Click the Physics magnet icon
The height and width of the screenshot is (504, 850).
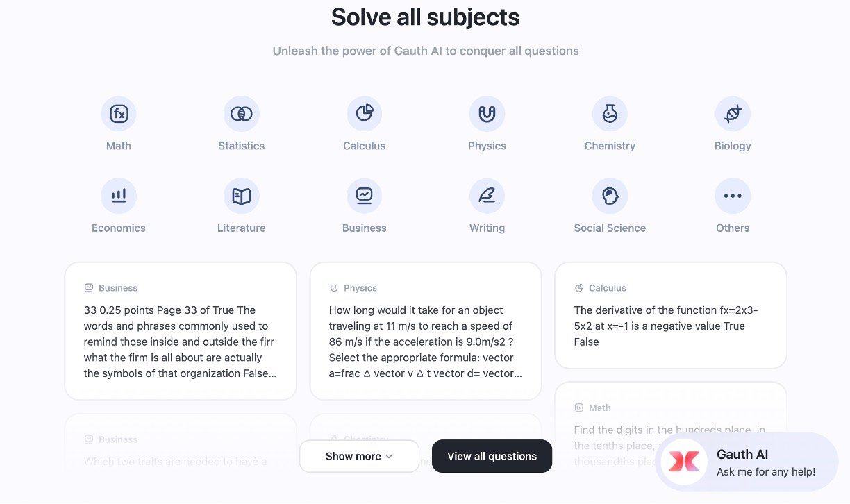(487, 114)
